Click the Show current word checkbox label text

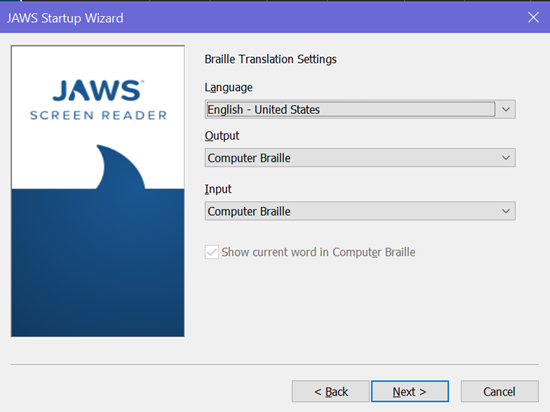[318, 252]
